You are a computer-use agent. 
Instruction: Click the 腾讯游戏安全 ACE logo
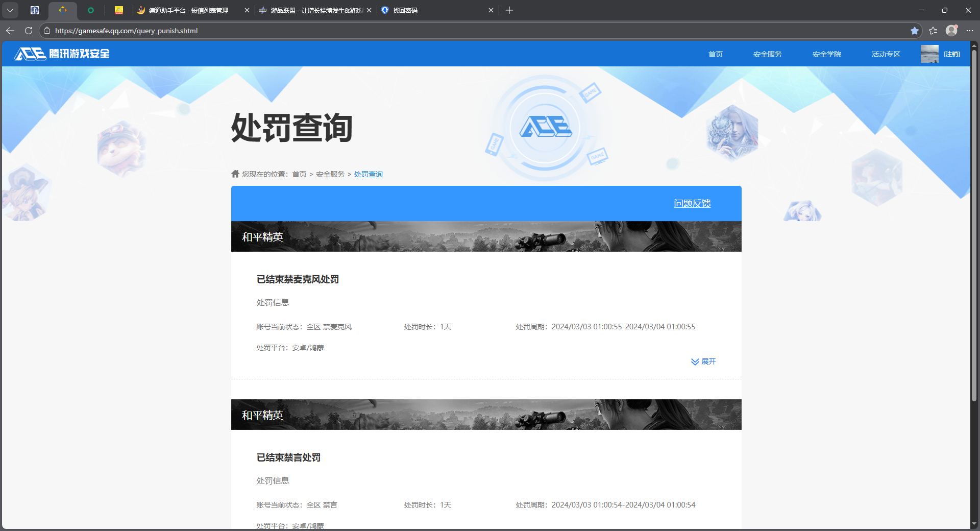(61, 54)
